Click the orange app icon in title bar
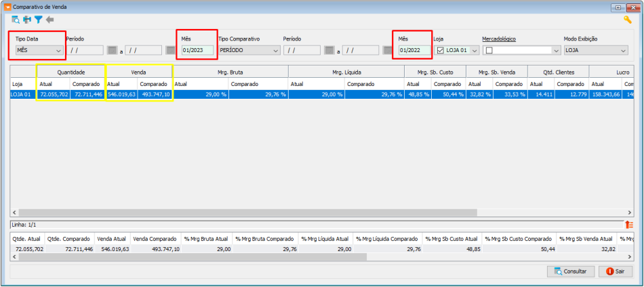644x287 pixels. [x=7, y=5]
